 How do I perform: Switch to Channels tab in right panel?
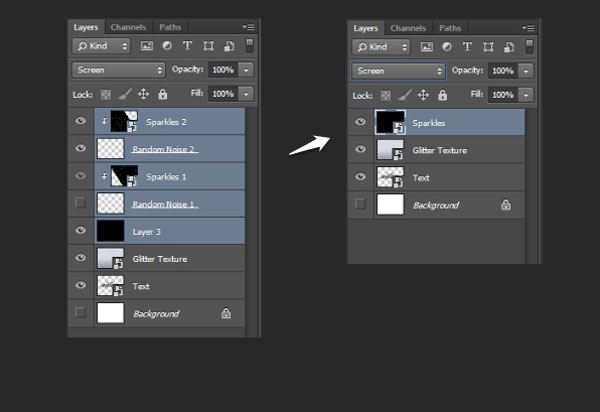click(408, 28)
